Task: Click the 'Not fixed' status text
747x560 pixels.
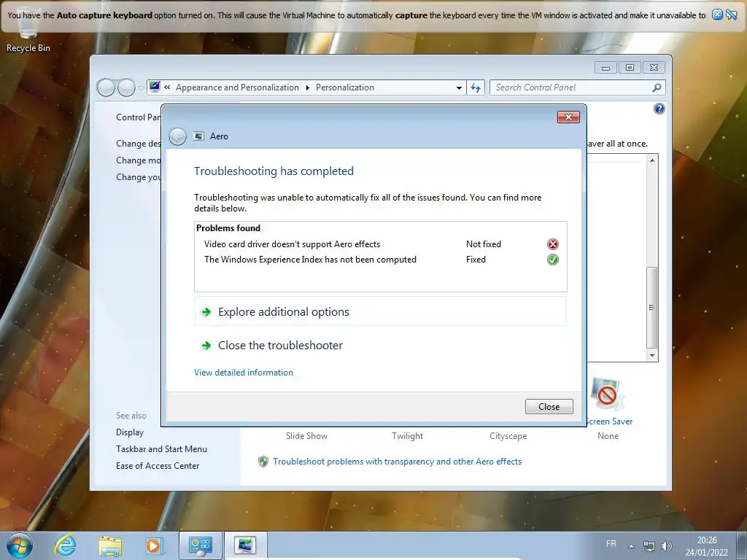Action: (x=484, y=244)
